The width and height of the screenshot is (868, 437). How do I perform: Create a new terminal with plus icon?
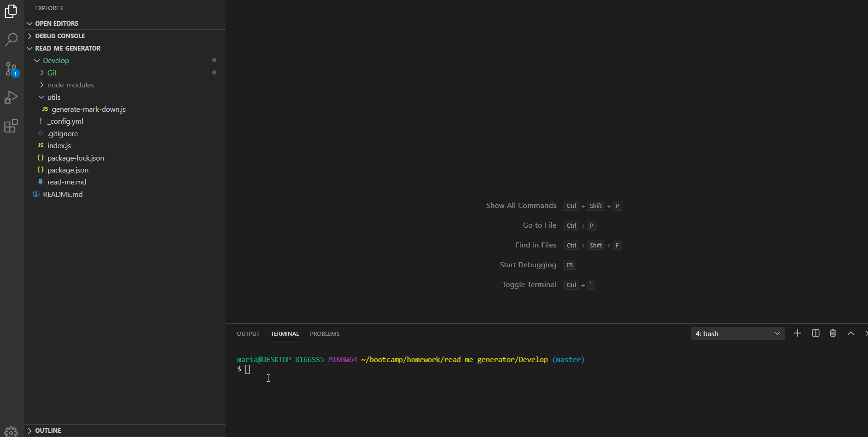798,333
